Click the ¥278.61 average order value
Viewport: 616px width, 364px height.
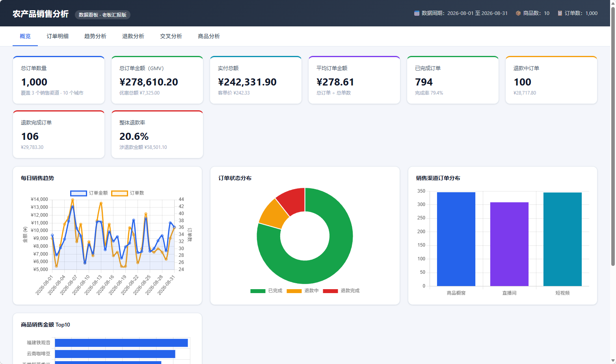335,82
